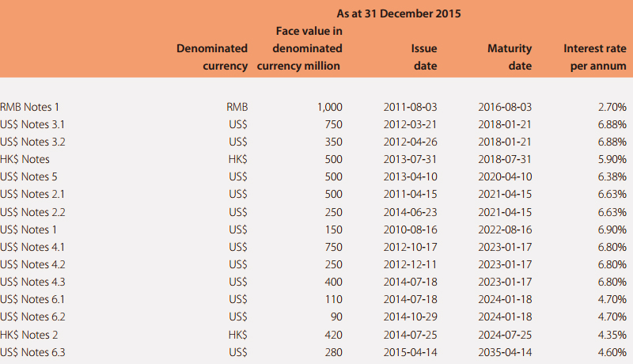633x364 pixels.
Task: Select the 'Interest rate per annum' header
Action: click(x=595, y=57)
